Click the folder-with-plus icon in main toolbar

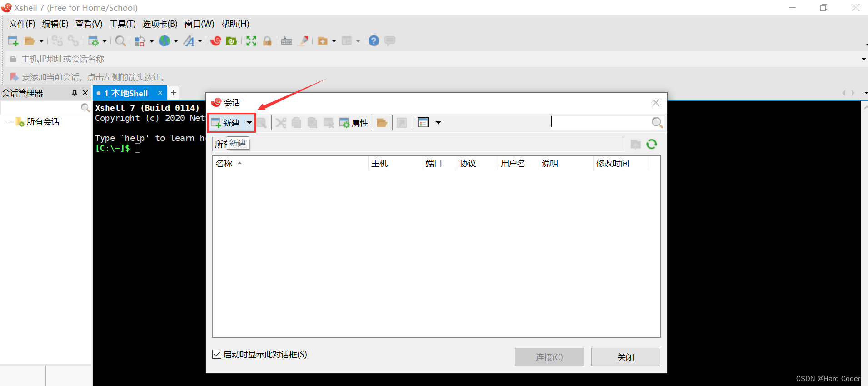(323, 41)
